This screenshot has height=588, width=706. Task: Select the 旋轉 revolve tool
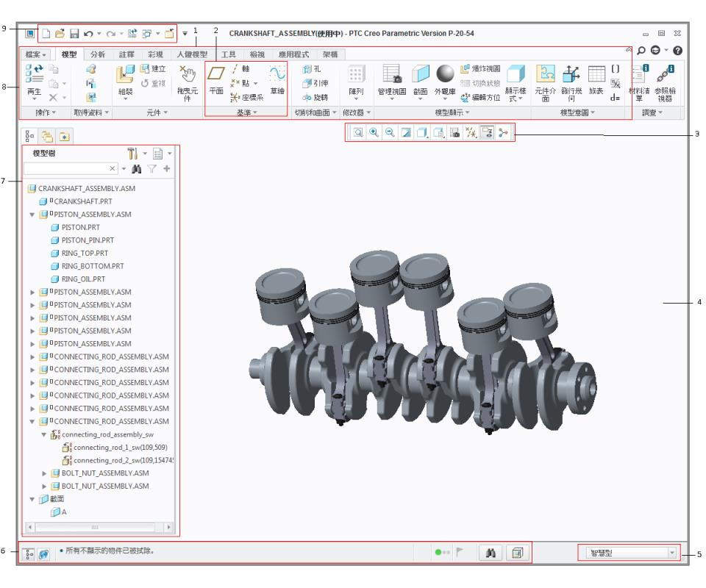(315, 97)
